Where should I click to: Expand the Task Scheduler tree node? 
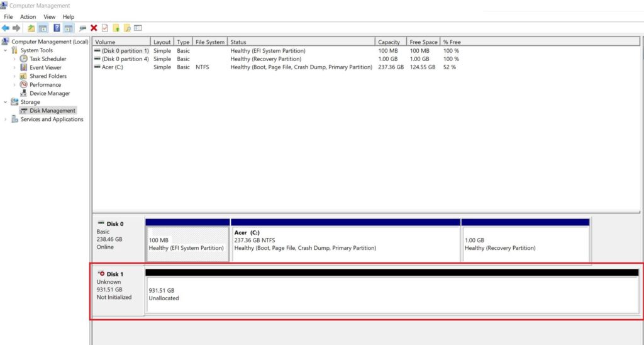click(x=14, y=59)
